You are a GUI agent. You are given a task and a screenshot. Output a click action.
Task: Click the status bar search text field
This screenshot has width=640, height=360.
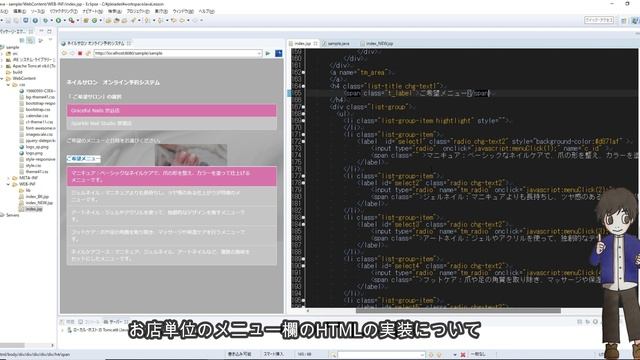[x=380, y=355]
